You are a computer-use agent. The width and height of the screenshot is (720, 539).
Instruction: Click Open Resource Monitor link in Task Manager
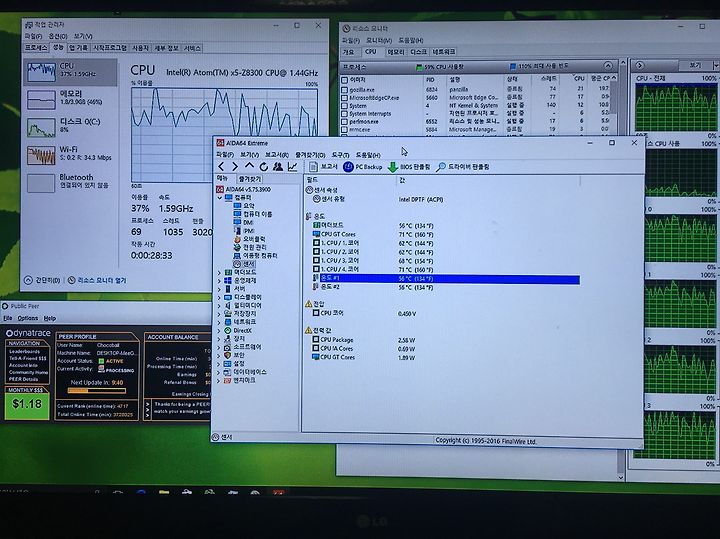(97, 281)
